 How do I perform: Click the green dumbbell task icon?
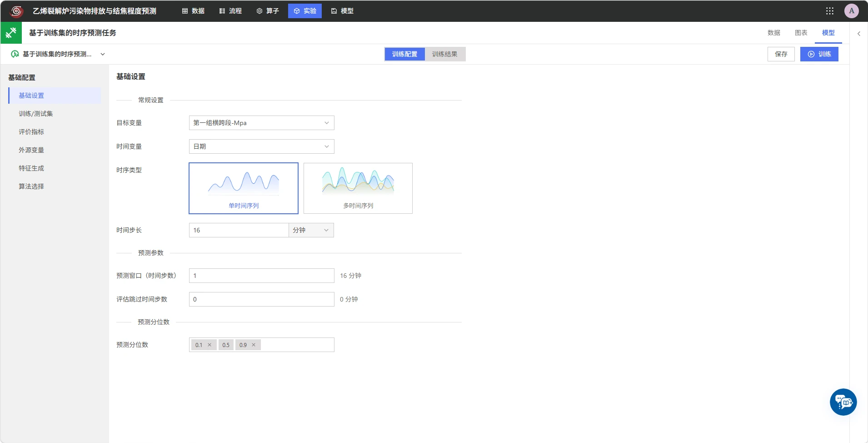pyautogui.click(x=11, y=33)
